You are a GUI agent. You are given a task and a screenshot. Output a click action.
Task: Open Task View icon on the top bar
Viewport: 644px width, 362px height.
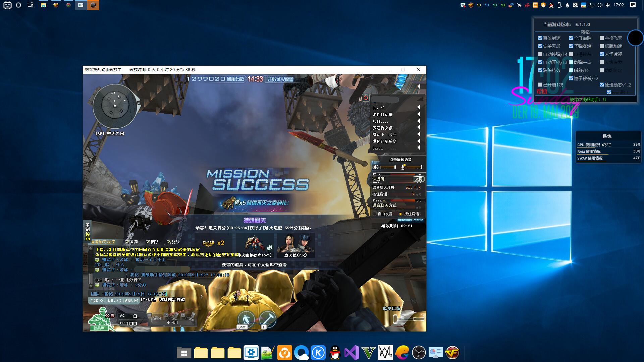(x=31, y=5)
